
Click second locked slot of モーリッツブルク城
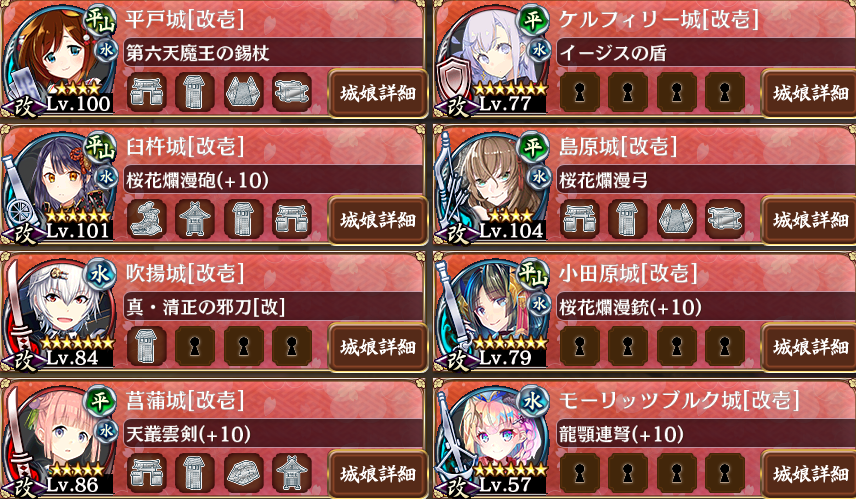click(x=628, y=472)
